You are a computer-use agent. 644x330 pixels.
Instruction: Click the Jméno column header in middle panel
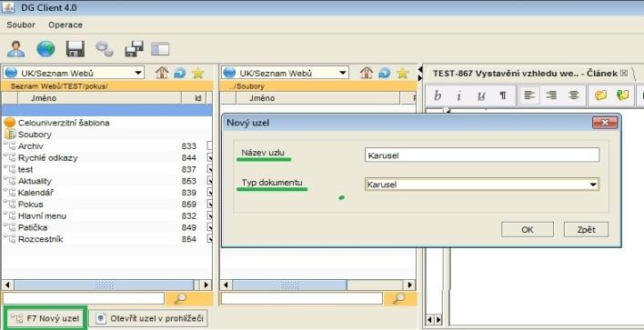[x=317, y=98]
